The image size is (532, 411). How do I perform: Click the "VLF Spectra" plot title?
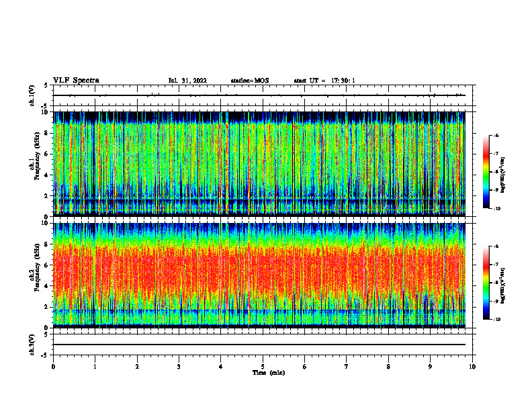76,81
